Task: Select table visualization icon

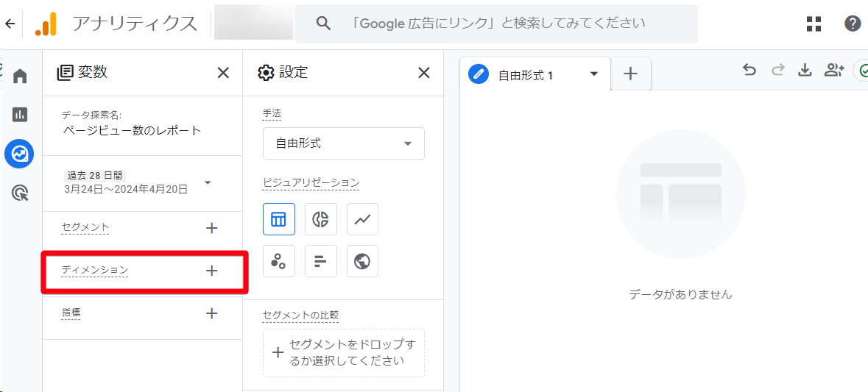Action: (x=278, y=219)
